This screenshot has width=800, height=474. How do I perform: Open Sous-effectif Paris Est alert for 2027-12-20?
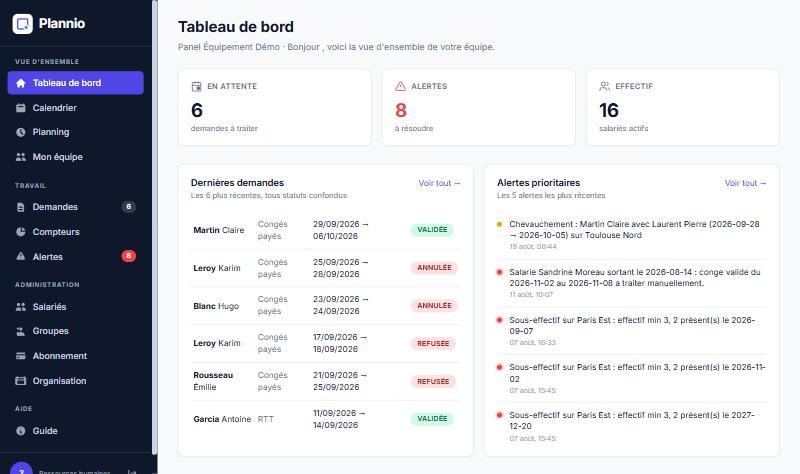pos(632,426)
